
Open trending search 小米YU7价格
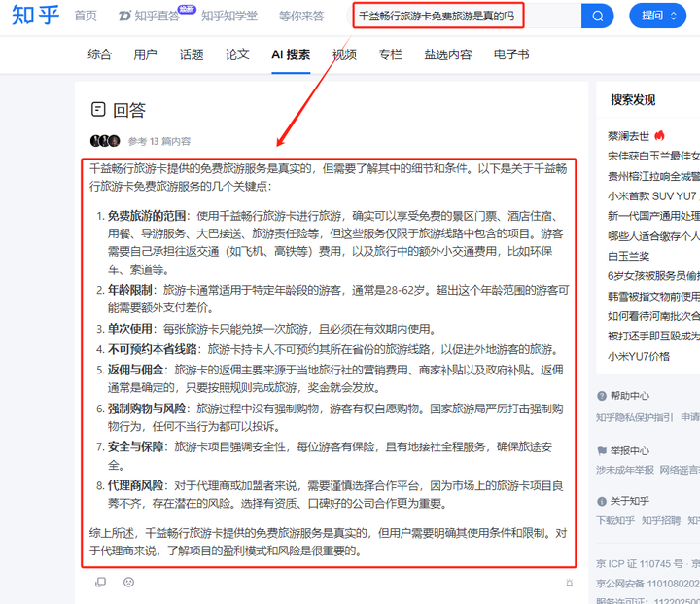click(639, 356)
